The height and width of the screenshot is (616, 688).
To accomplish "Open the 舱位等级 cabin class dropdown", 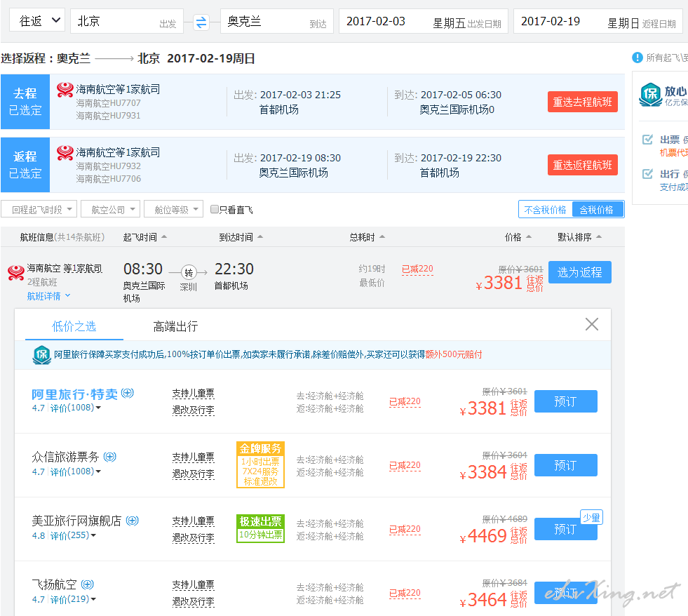I will tap(174, 210).
